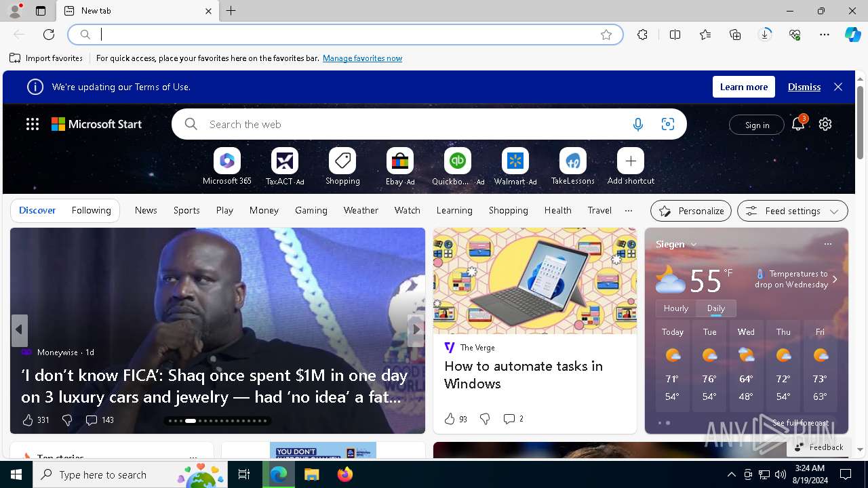868x488 pixels.
Task: Open the Shopping shortcut tile
Action: click(x=342, y=167)
